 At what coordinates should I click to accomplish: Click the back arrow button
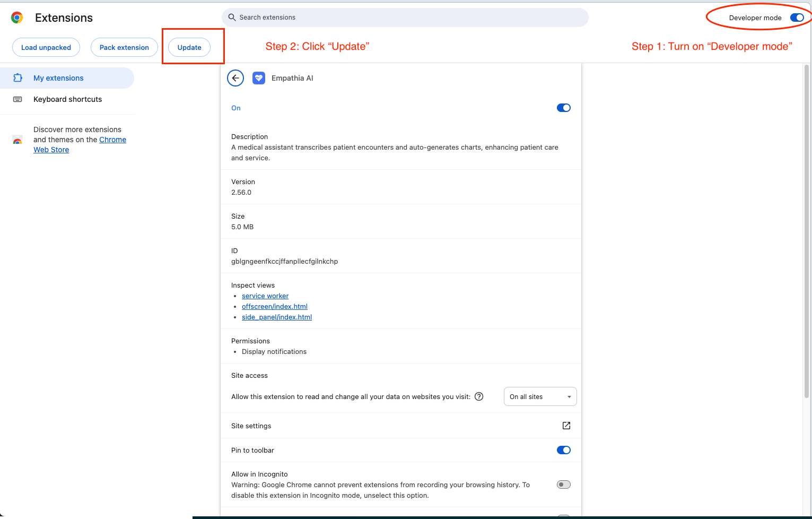tap(235, 78)
